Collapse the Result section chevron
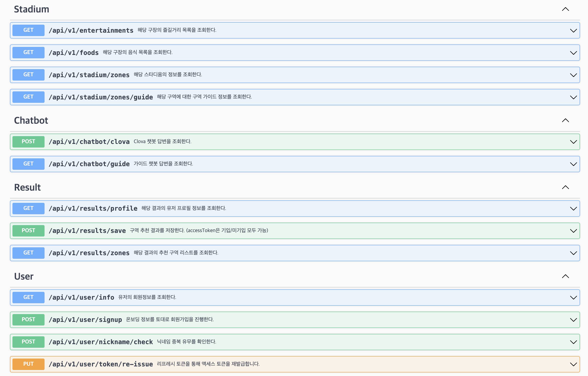This screenshot has width=588, height=376. [565, 187]
